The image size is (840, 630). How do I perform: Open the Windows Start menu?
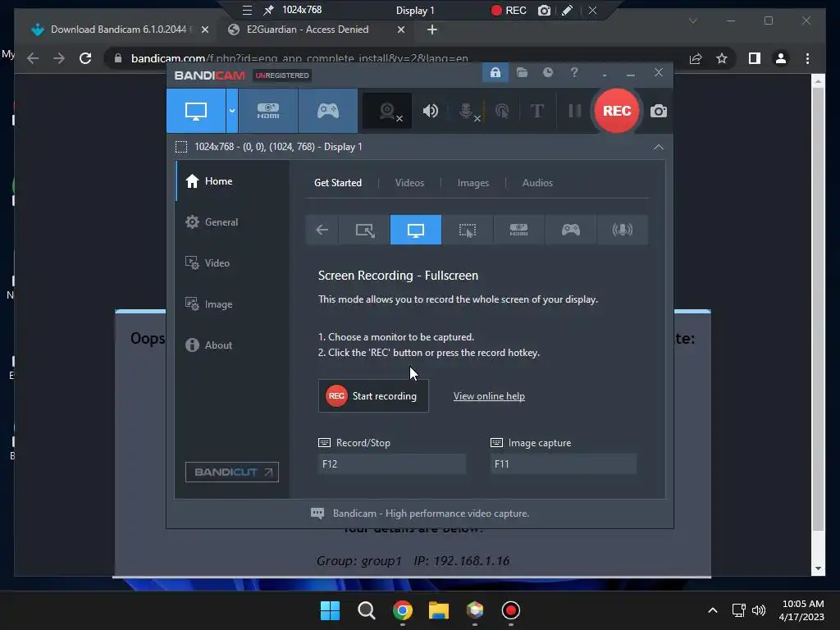click(x=330, y=610)
